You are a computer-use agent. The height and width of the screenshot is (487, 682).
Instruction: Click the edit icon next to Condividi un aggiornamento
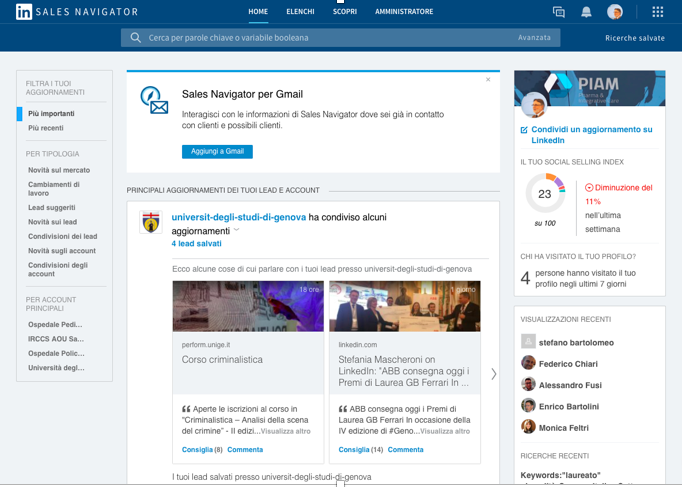click(x=524, y=130)
